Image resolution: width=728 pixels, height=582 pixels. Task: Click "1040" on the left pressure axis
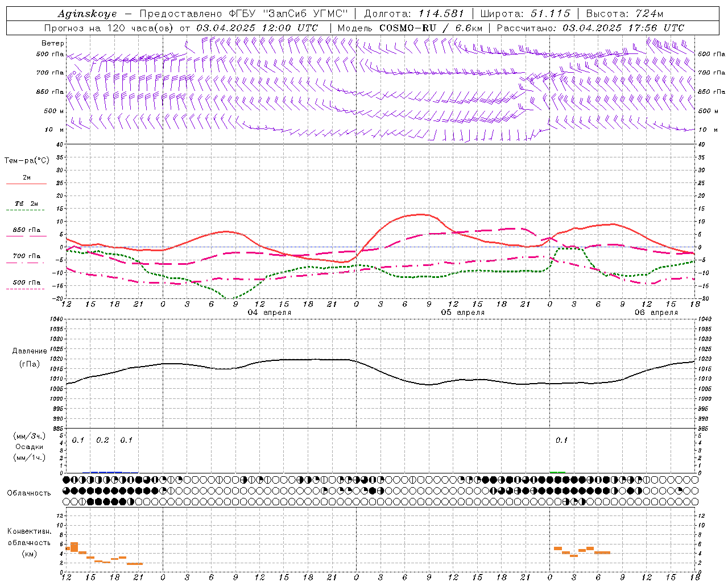point(55,319)
